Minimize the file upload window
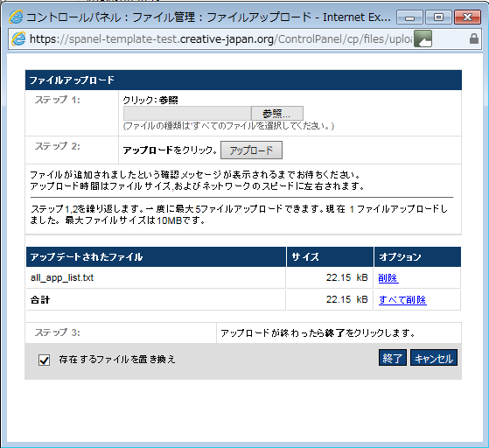 409,17
